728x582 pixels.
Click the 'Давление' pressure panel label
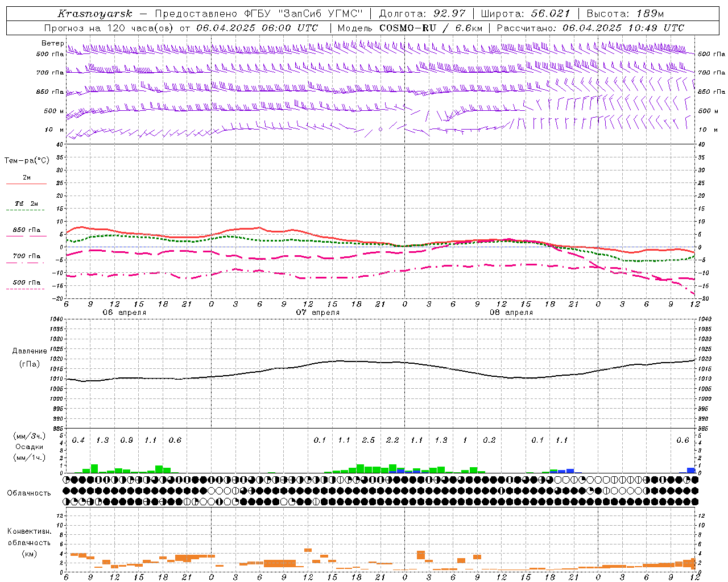(x=30, y=351)
